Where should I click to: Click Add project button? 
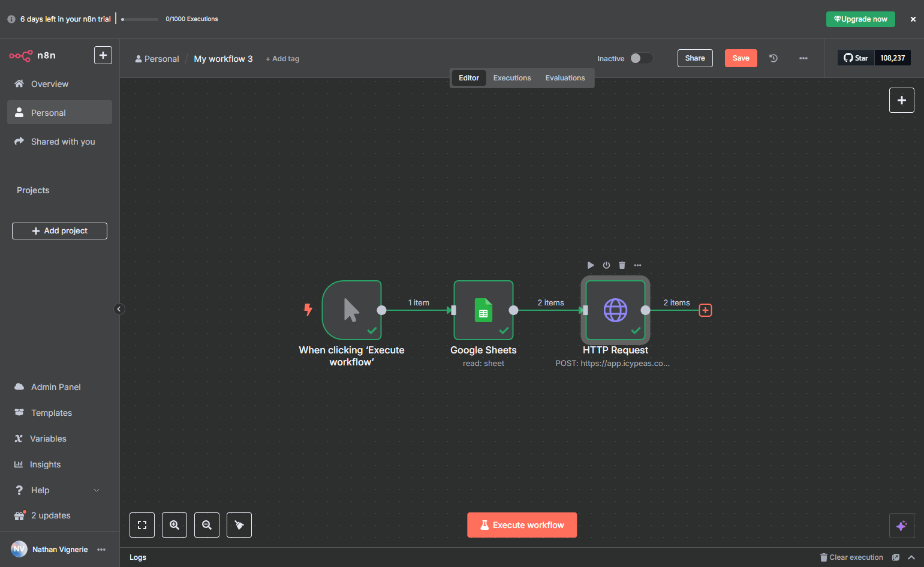[59, 231]
